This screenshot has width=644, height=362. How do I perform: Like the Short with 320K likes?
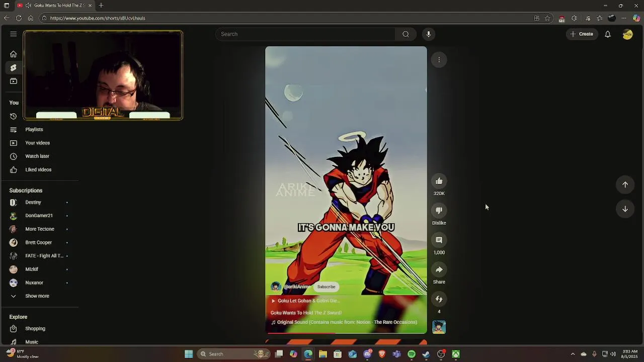(x=439, y=182)
